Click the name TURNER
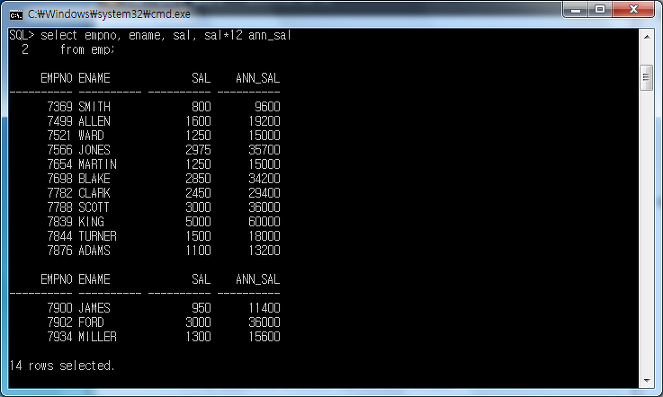The height and width of the screenshot is (397, 663). [x=98, y=236]
